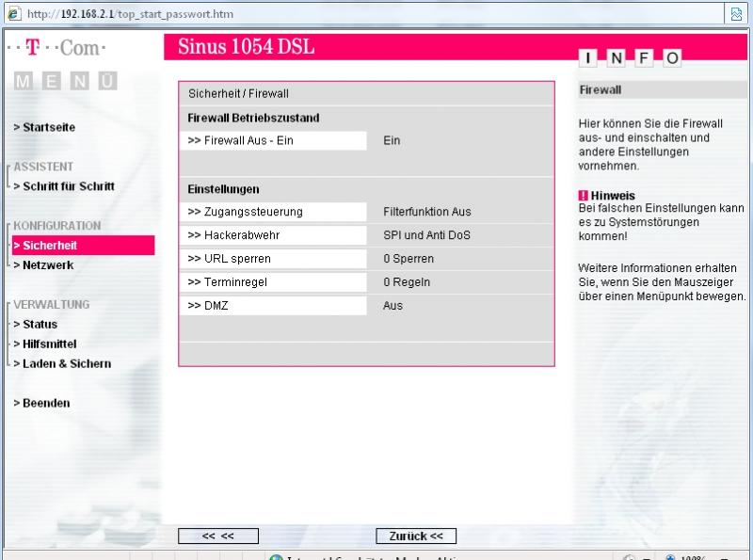Click the Hinweis heading text
753x560 pixels.
click(613, 196)
